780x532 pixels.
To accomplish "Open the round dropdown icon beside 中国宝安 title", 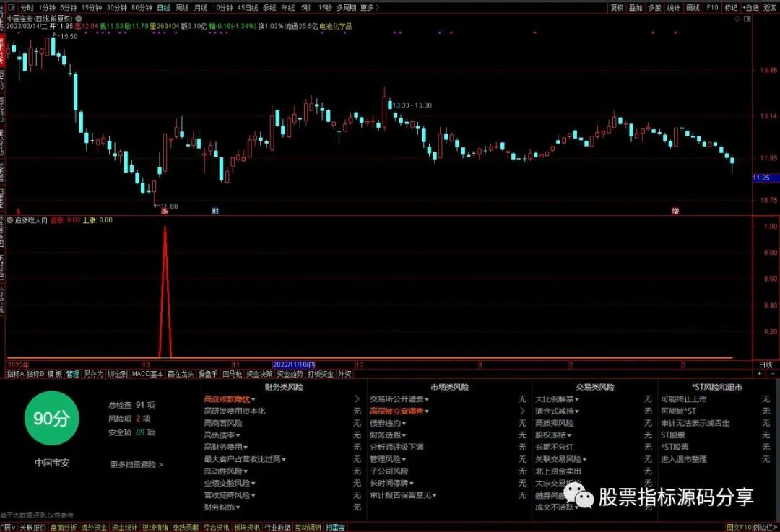I will tap(78, 18).
